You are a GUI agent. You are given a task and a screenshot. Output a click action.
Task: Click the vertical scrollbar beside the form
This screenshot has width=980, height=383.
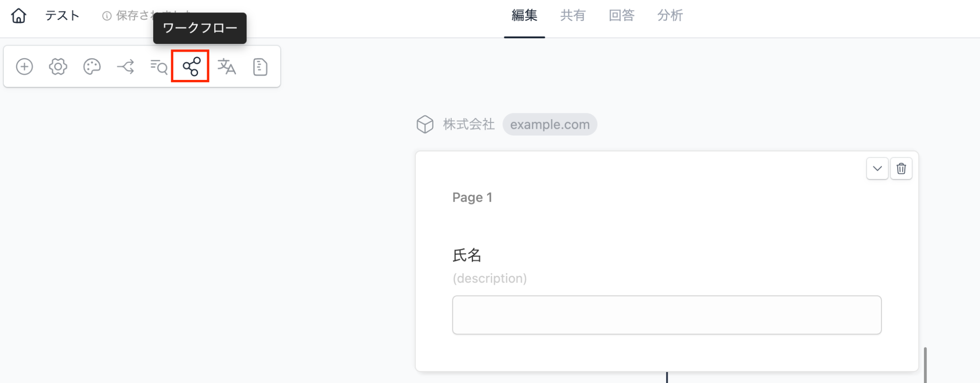tap(925, 365)
